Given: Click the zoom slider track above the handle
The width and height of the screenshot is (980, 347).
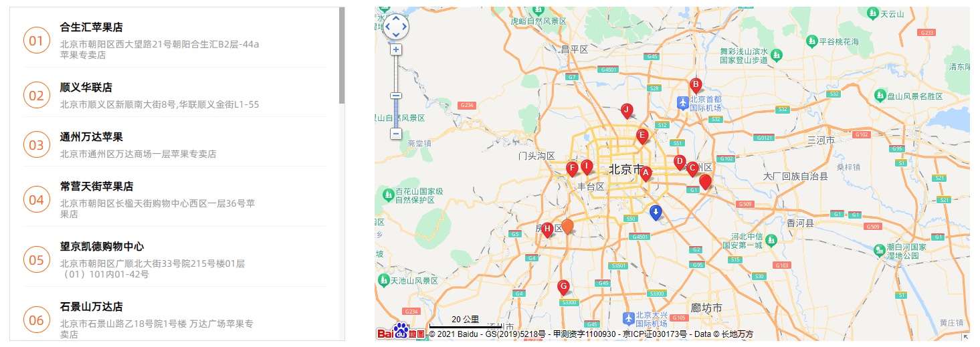Looking at the screenshot, I should (396, 74).
